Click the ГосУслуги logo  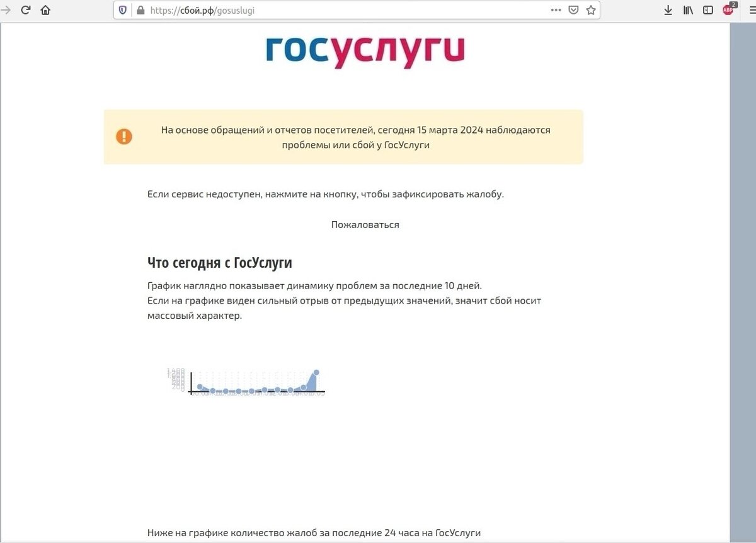coord(365,52)
